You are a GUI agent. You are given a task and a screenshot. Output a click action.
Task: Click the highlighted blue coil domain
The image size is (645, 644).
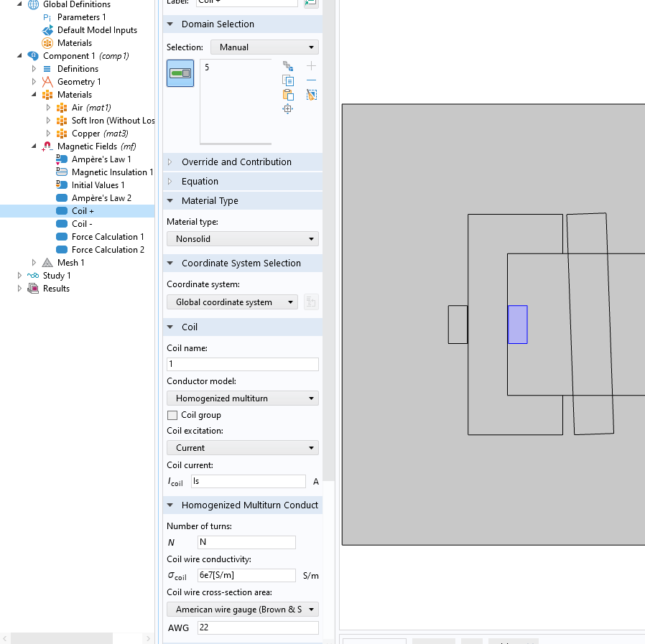point(518,325)
